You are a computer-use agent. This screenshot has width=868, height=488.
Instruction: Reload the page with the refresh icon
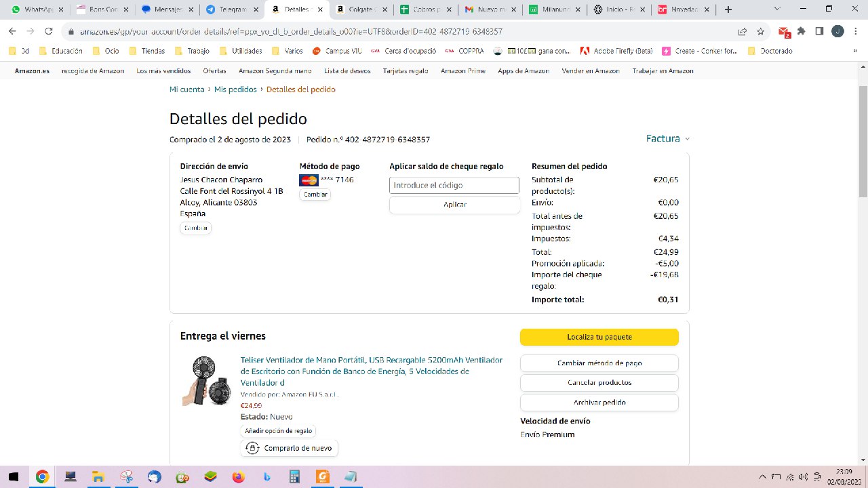click(49, 31)
